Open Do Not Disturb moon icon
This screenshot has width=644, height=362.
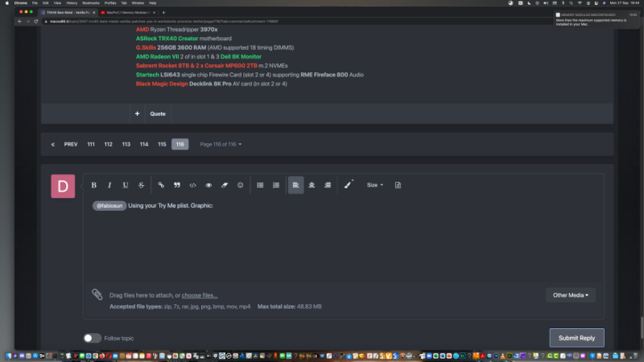pyautogui.click(x=529, y=3)
